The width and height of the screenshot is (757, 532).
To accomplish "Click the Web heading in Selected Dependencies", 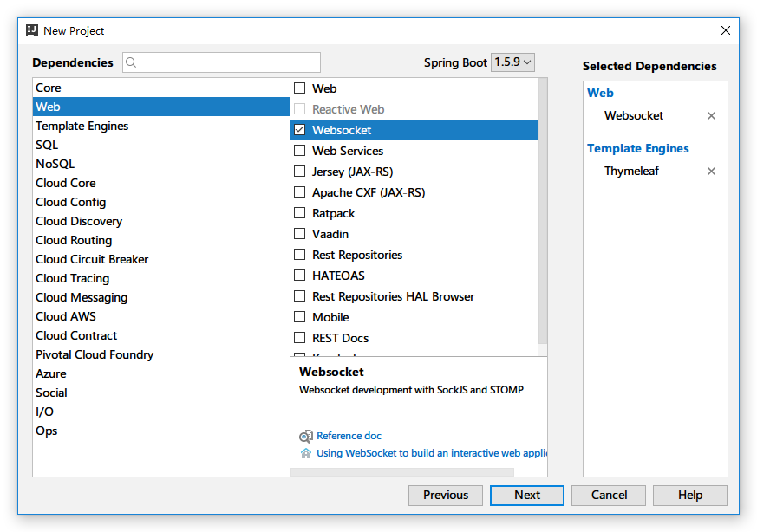I will tap(600, 93).
